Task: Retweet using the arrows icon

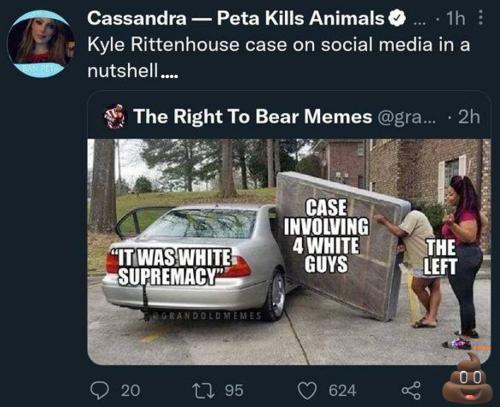Action: tap(203, 391)
